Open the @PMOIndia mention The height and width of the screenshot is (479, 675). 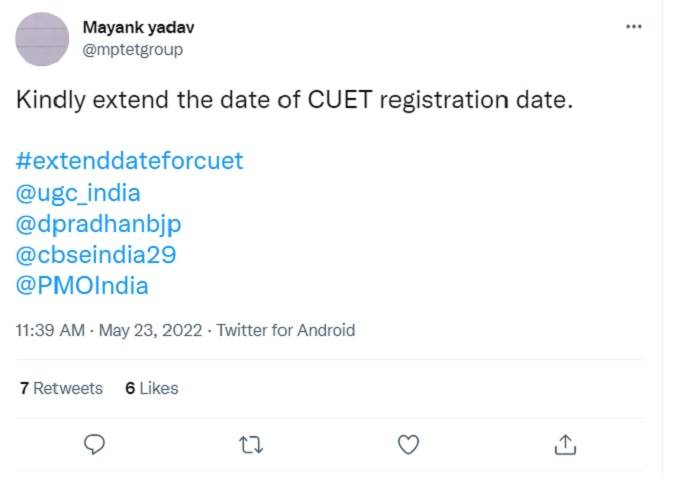[x=83, y=286]
